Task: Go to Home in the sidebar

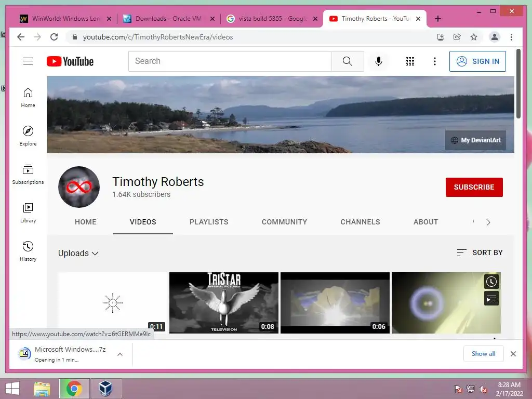Action: click(x=28, y=98)
